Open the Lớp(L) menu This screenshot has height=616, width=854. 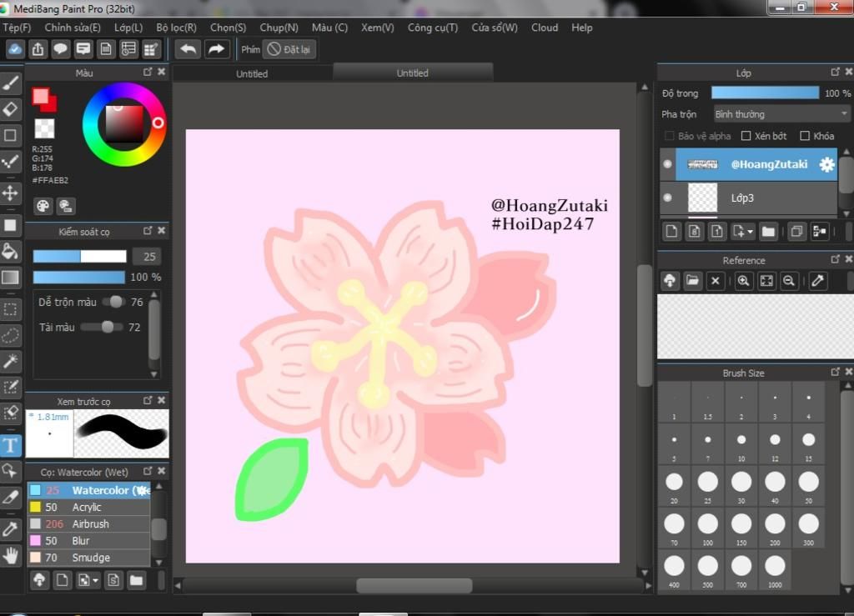coord(128,28)
